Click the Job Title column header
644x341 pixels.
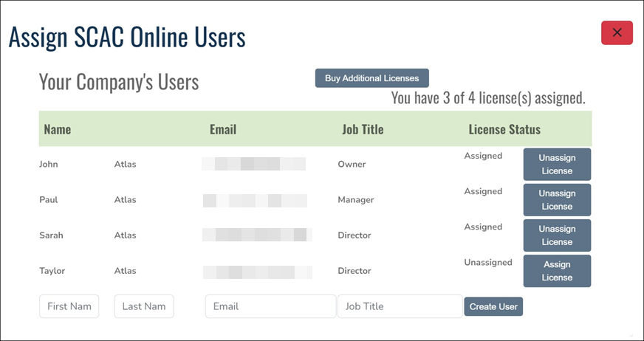363,129
